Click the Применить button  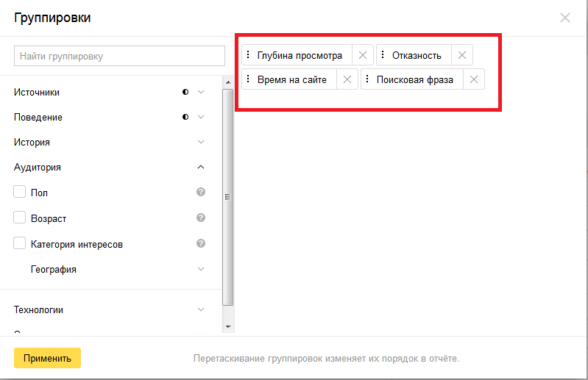[x=47, y=358]
